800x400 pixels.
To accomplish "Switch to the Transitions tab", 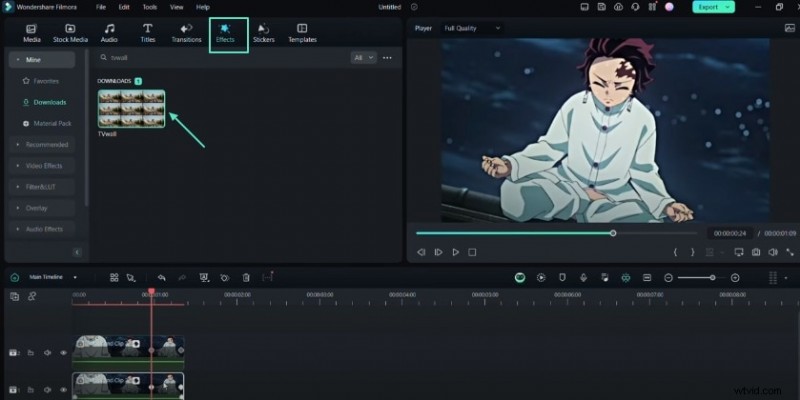I will pyautogui.click(x=186, y=33).
